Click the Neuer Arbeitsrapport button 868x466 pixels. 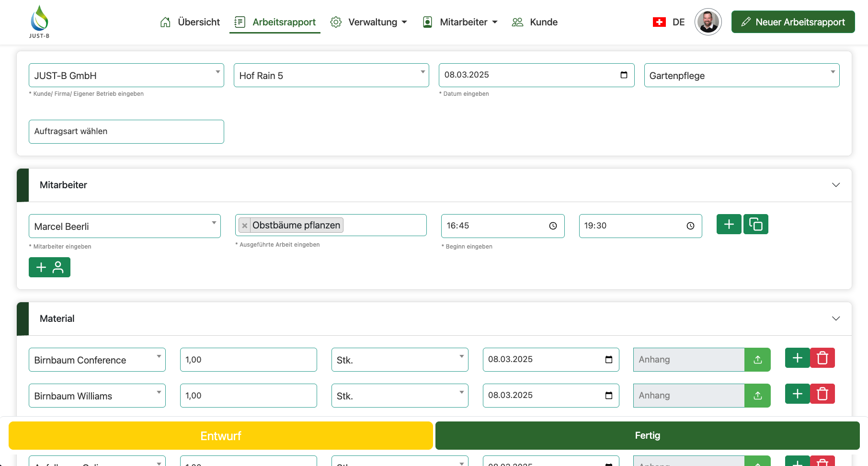(793, 22)
